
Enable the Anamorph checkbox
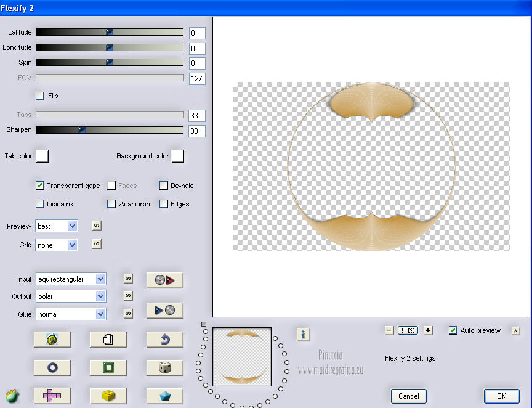[x=111, y=204]
